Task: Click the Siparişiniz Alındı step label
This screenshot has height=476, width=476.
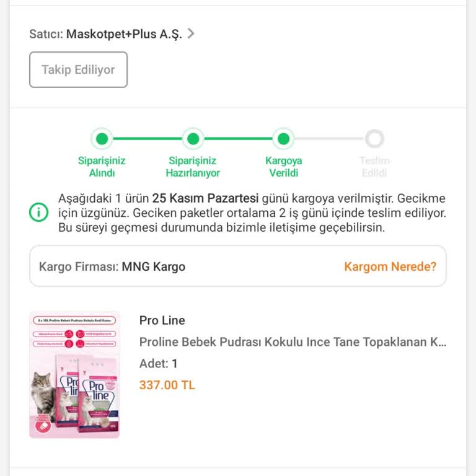Action: click(x=102, y=167)
